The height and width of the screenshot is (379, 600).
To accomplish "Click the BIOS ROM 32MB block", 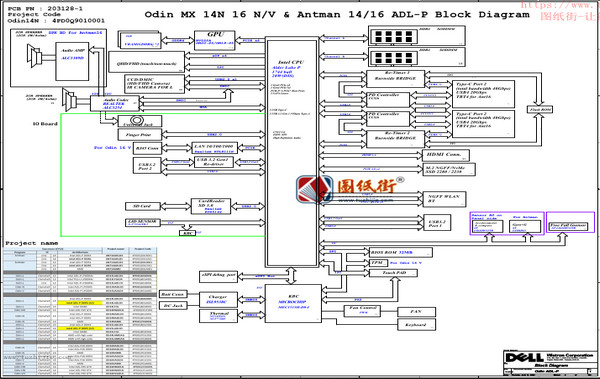I will pyautogui.click(x=401, y=252).
